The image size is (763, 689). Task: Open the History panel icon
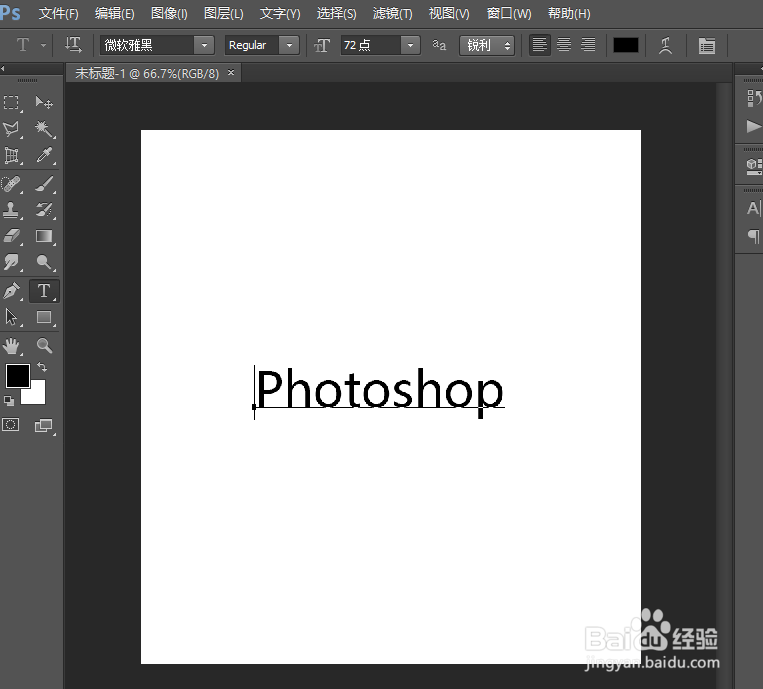754,98
